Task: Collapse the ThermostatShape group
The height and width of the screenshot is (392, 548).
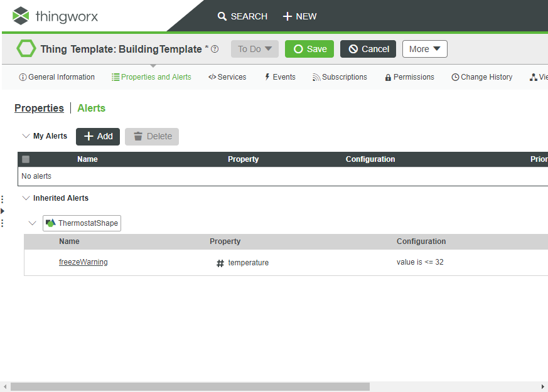Action: click(32, 223)
